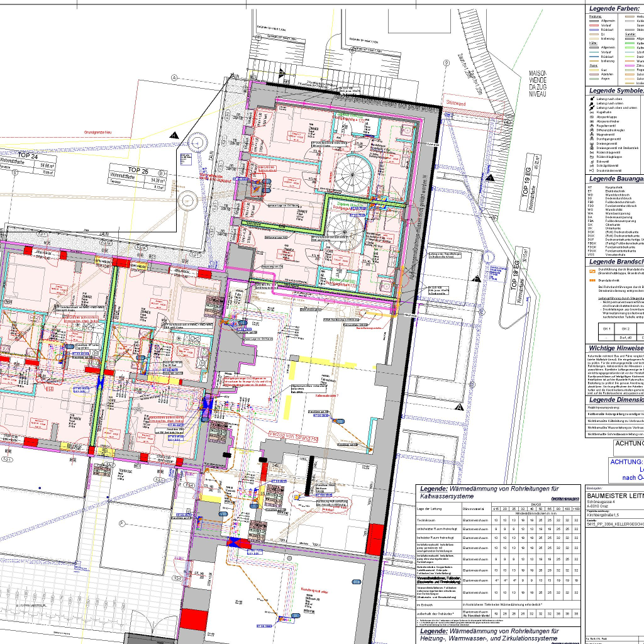644x644 pixels.
Task: Click the TOP 24 apartment label
Action: point(26,156)
